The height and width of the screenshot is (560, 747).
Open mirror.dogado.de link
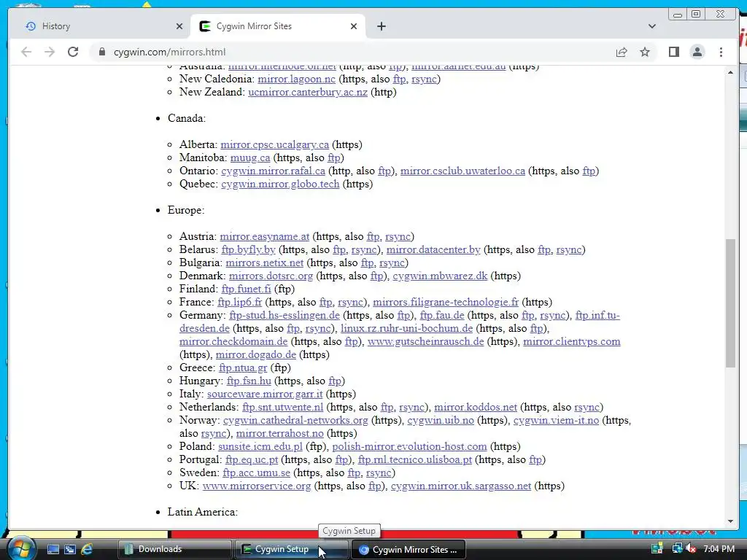[256, 355]
